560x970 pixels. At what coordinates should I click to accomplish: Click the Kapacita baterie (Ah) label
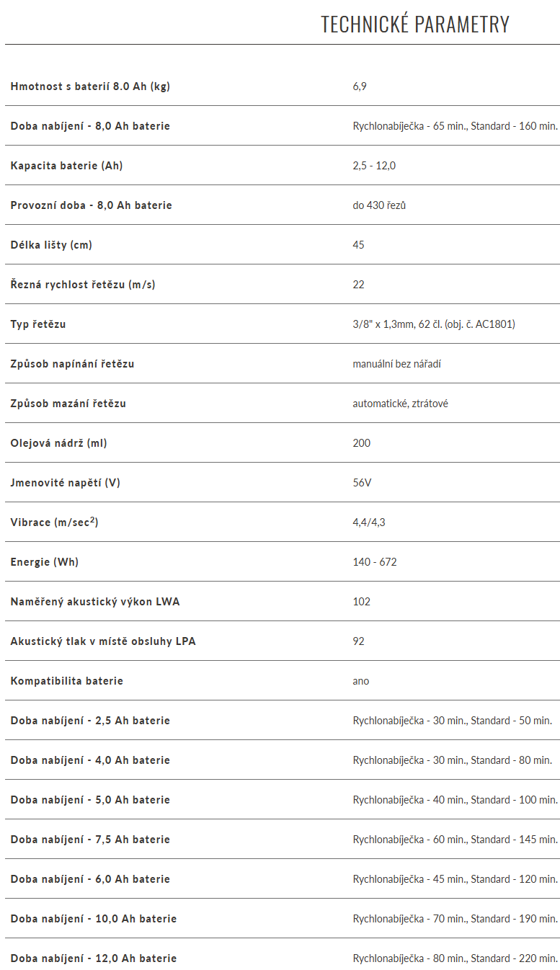(66, 166)
